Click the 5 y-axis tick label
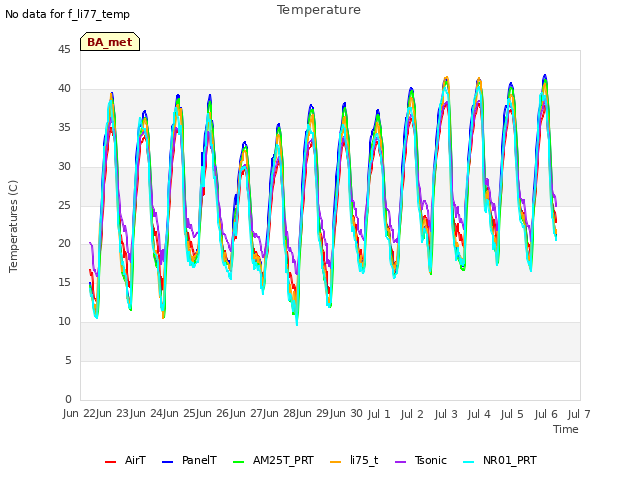Screen dimensions: 640x480 click(x=68, y=360)
